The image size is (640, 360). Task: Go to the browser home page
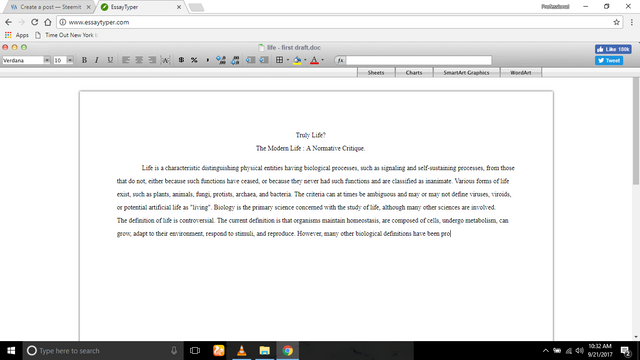[x=48, y=22]
